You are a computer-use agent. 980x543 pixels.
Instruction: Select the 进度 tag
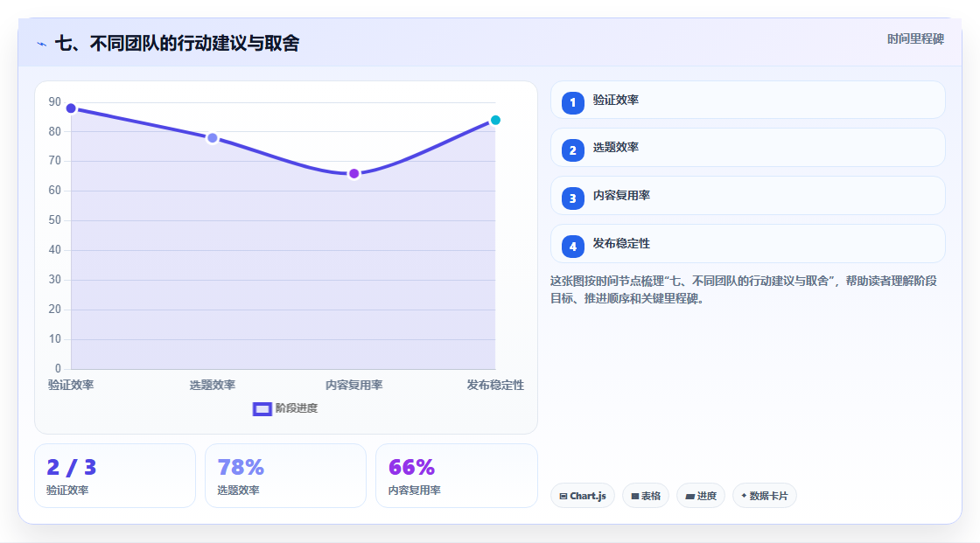point(701,496)
